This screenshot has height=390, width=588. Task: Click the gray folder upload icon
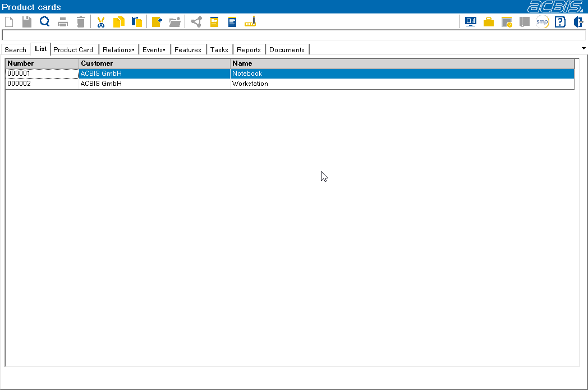174,22
